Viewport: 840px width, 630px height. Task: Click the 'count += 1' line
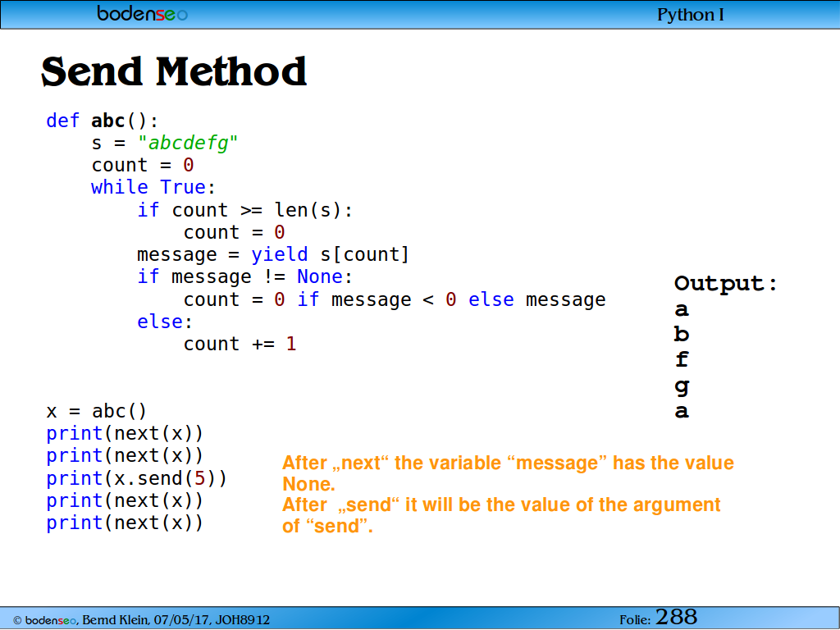[x=240, y=344]
